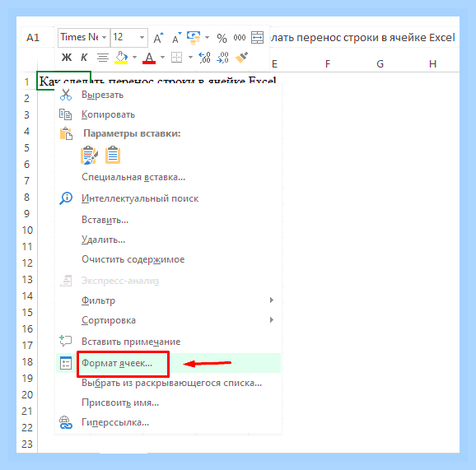This screenshot has height=470, width=476.
Task: Click the Decrease Decimal icon
Action: (222, 57)
